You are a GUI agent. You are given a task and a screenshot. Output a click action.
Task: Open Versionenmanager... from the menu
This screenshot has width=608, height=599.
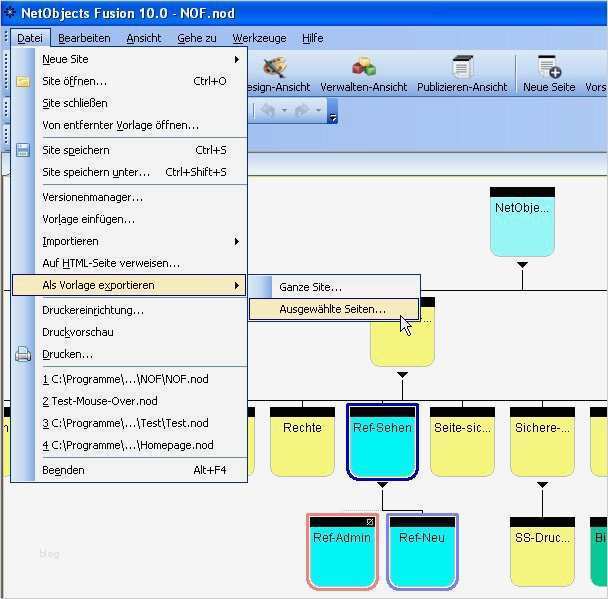[129, 197]
